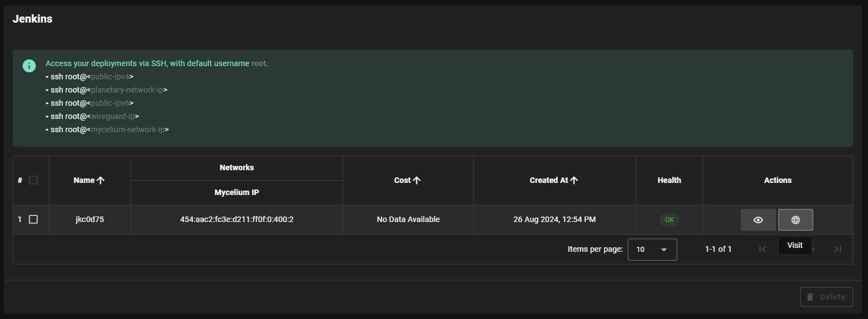Click the sort arrow next to Cost
868x319 pixels.
417,180
